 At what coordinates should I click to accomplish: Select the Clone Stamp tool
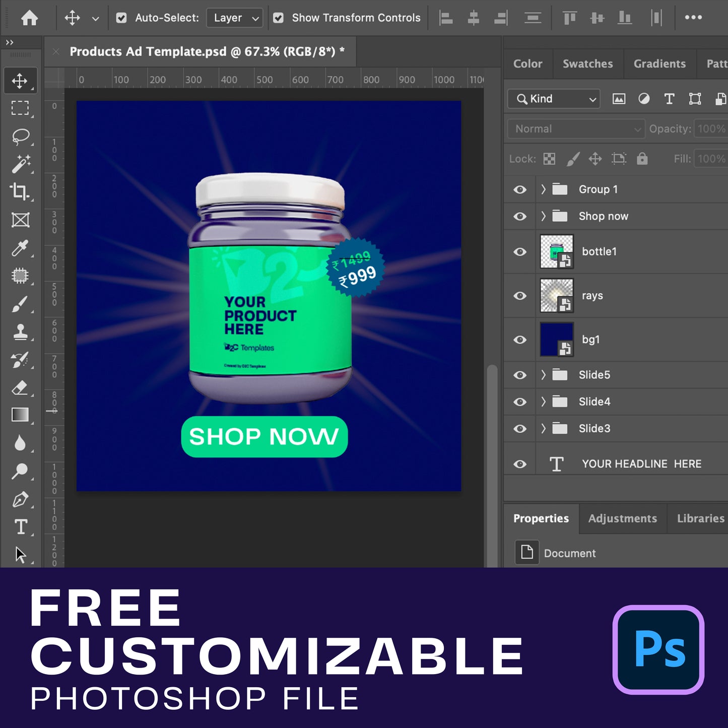20,333
